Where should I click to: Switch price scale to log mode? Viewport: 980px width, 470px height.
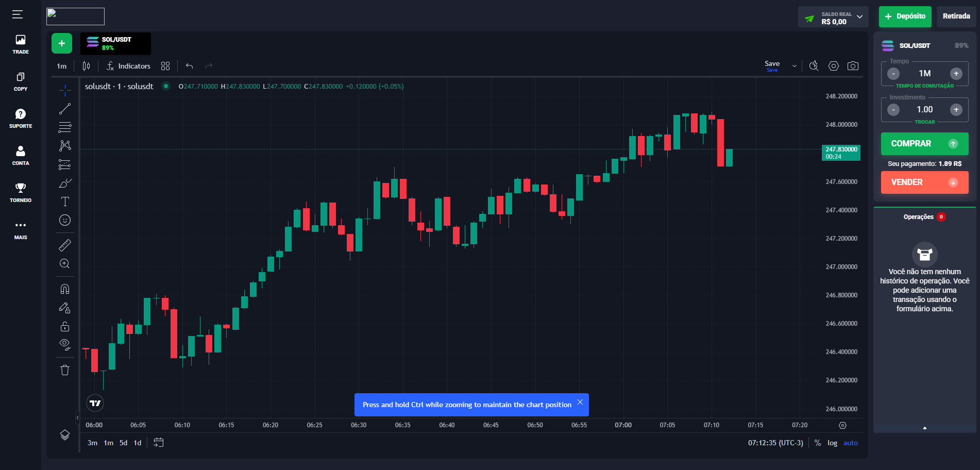pyautogui.click(x=832, y=443)
